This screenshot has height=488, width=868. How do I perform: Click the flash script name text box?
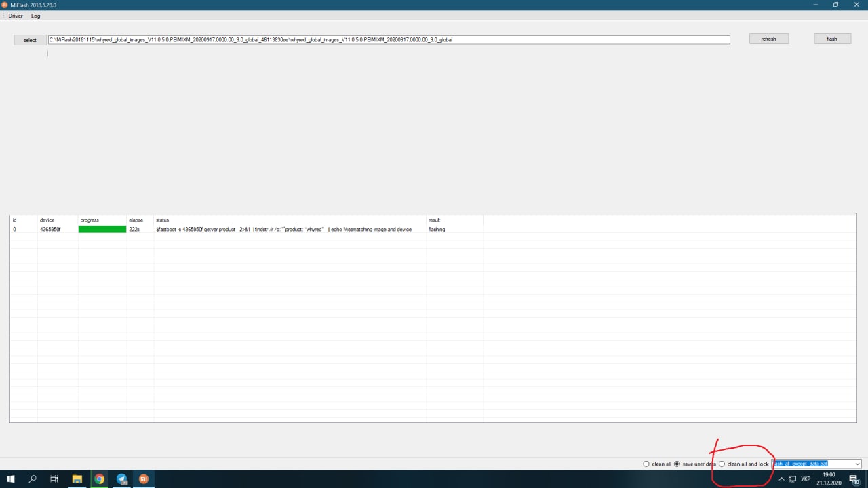point(812,464)
